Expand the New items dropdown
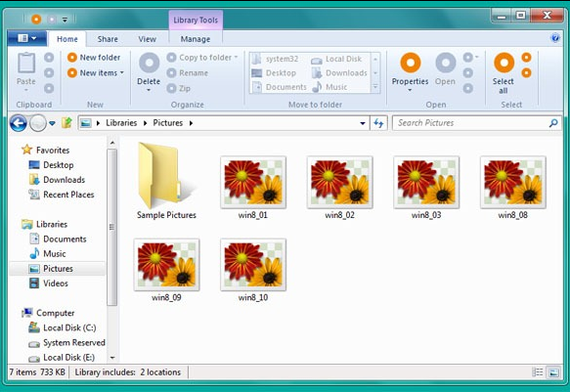Image resolution: width=570 pixels, height=392 pixels. point(122,72)
